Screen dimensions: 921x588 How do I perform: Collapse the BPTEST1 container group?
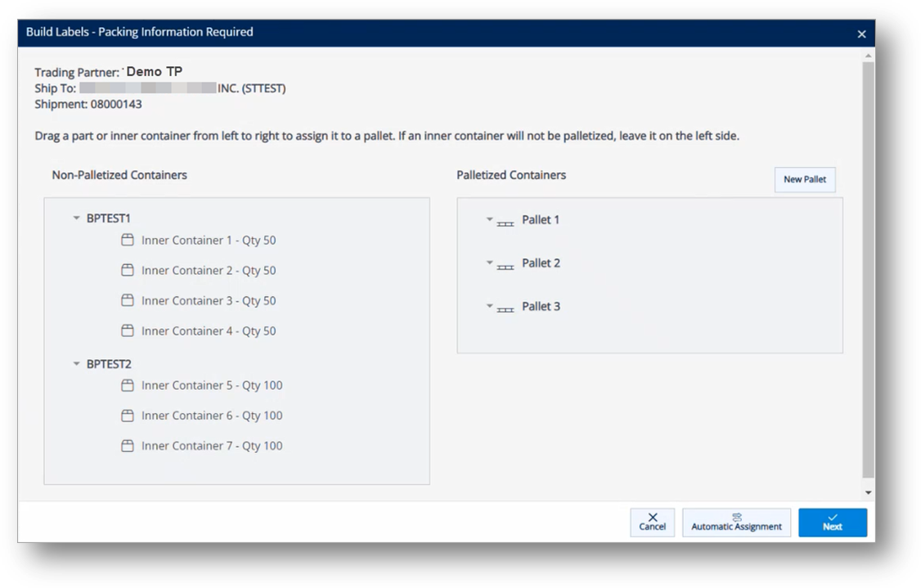pos(75,218)
